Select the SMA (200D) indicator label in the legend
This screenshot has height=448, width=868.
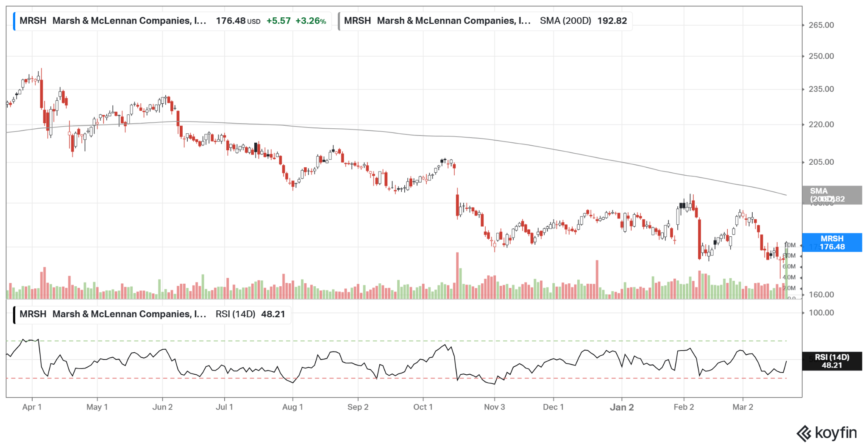click(x=565, y=21)
